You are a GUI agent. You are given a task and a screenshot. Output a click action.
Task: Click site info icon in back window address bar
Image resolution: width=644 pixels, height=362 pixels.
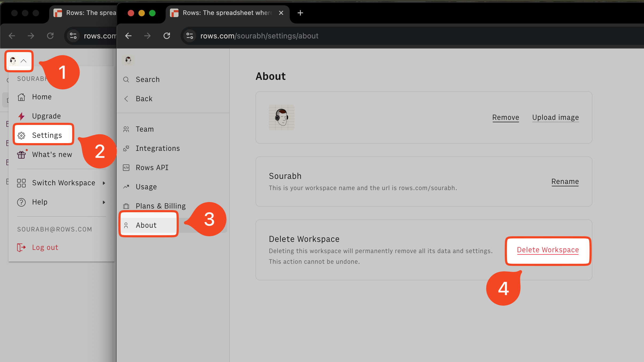(x=73, y=36)
